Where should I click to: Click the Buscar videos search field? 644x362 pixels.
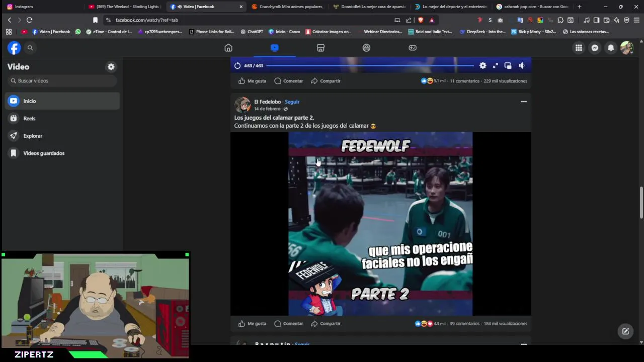(62, 81)
